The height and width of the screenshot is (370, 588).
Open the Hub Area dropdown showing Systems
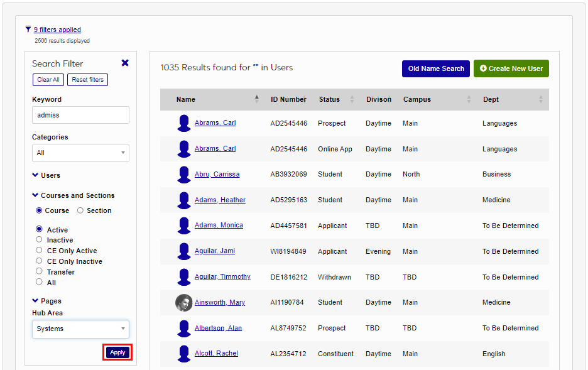pos(80,329)
